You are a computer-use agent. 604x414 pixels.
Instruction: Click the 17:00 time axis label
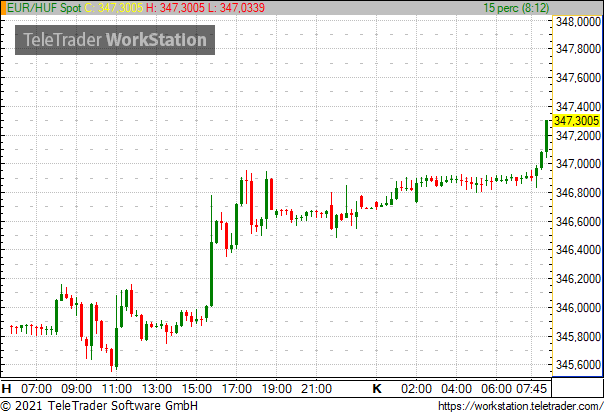pyautogui.click(x=237, y=389)
